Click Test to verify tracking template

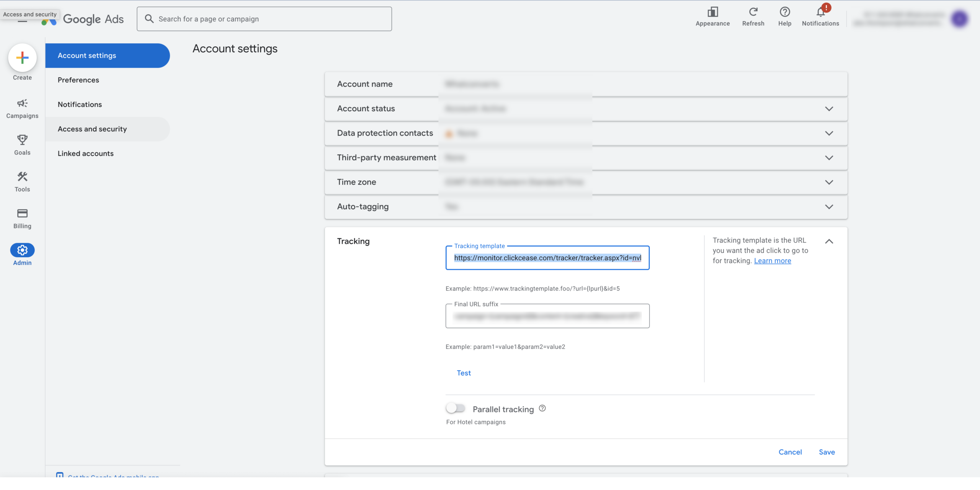click(x=464, y=372)
